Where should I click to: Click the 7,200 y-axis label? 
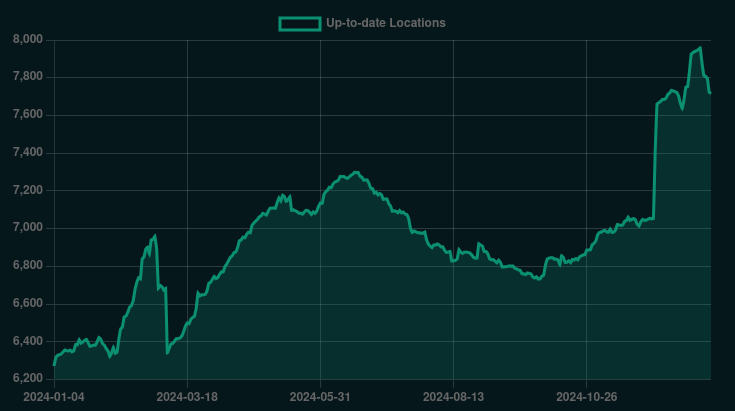click(28, 190)
